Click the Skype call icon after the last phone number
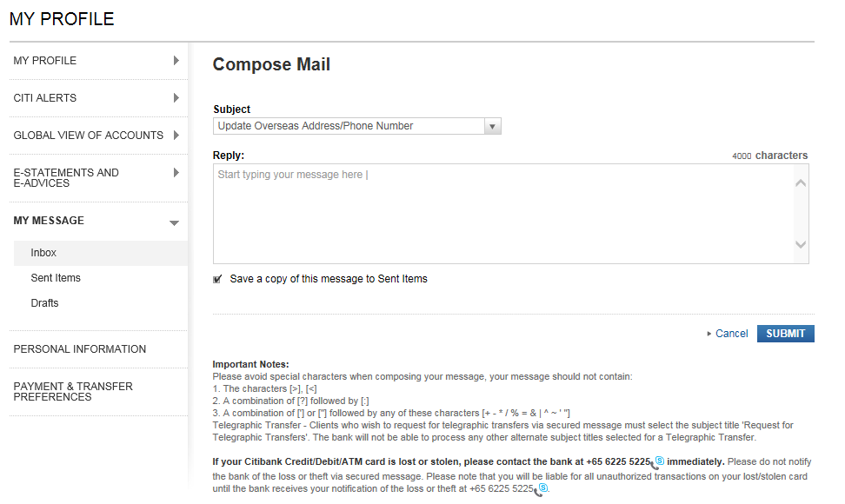 [x=541, y=489]
